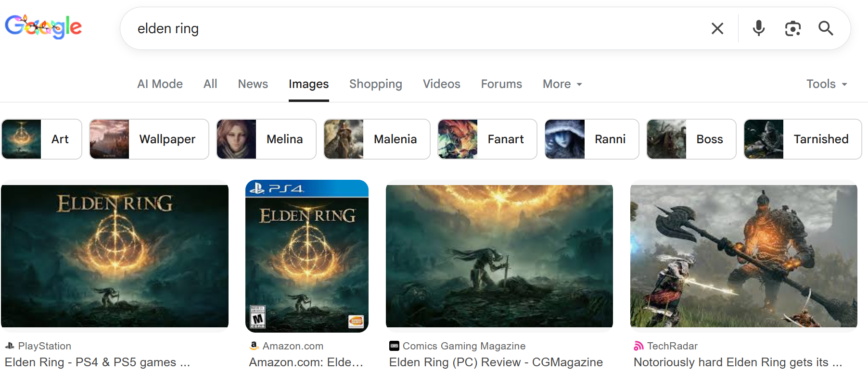Apply the Tarnished filter chip
The width and height of the screenshot is (868, 385).
[803, 139]
